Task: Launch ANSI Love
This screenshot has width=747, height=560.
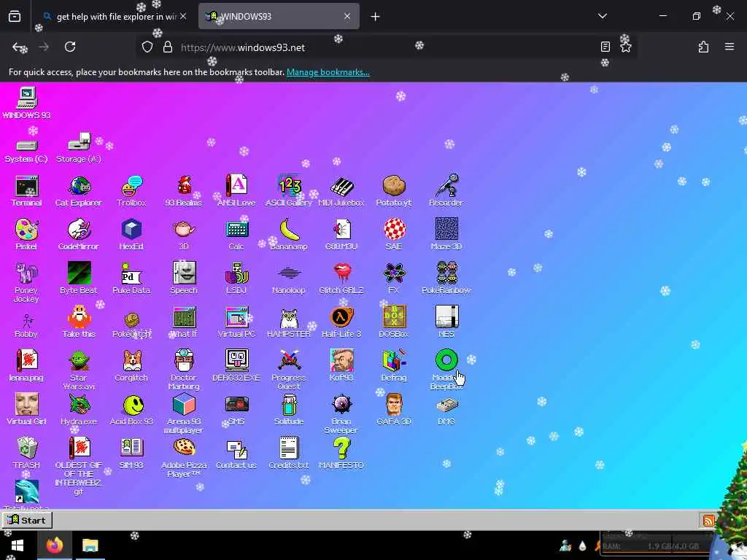Action: [x=236, y=190]
